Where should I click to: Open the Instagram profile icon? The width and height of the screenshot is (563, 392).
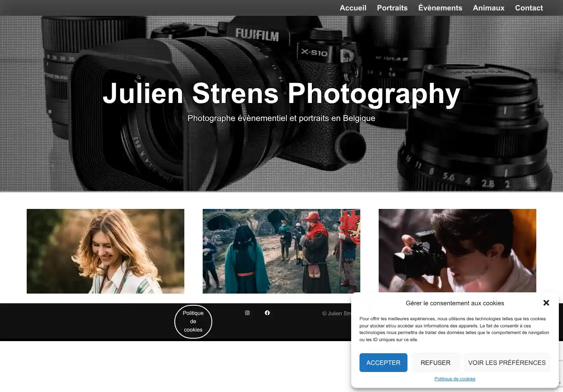click(x=247, y=313)
